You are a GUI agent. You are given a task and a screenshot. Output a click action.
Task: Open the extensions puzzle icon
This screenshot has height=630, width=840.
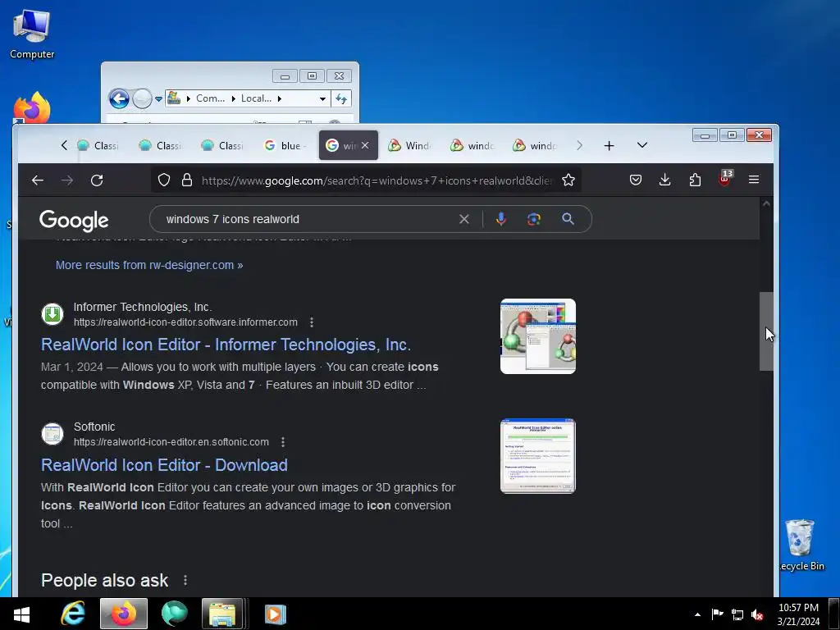pos(695,180)
